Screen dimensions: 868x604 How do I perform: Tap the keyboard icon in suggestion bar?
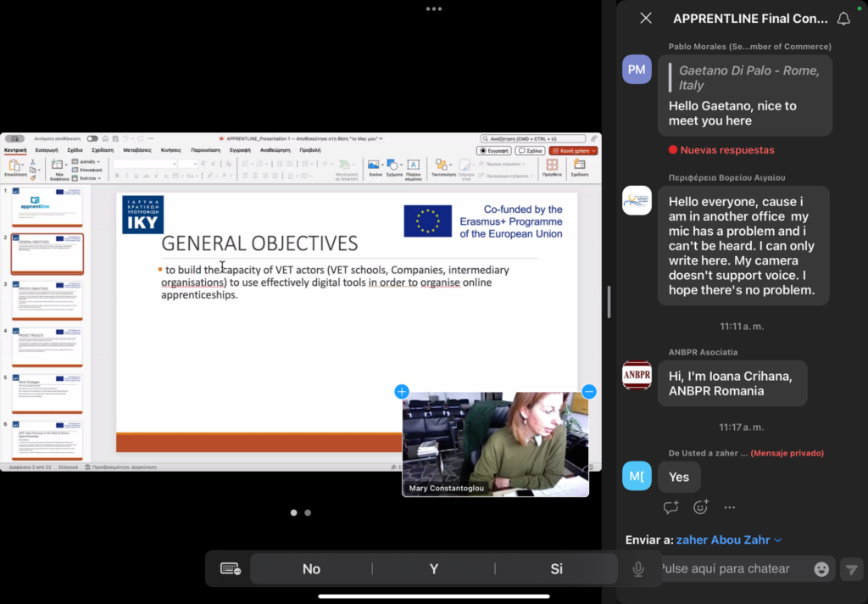[230, 569]
